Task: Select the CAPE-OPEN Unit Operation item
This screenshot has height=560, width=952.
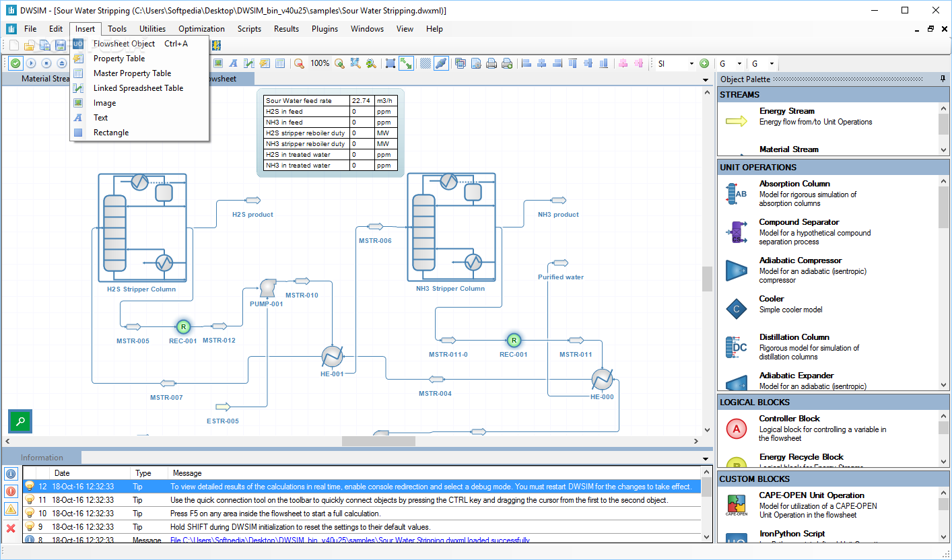Action: 827,505
